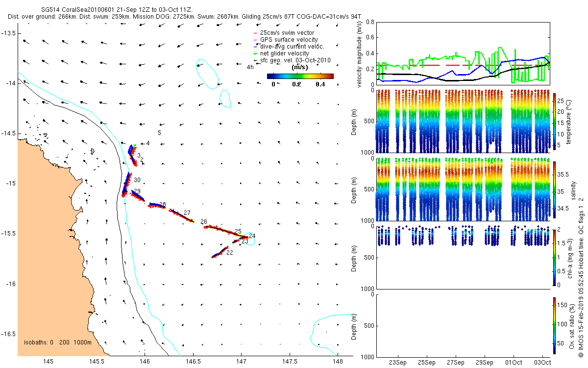Click dive number label '27' on the track
Image resolution: width=588 pixels, height=368 pixels.
187,212
